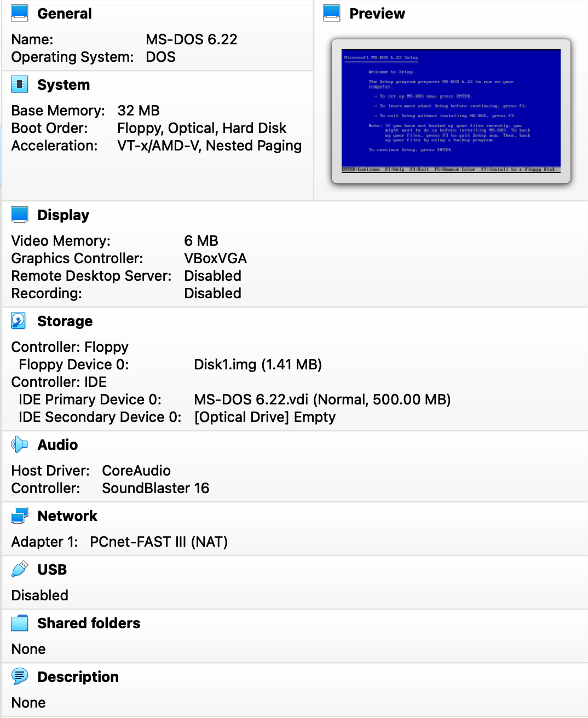Click the Network adapter icon

coord(18,514)
